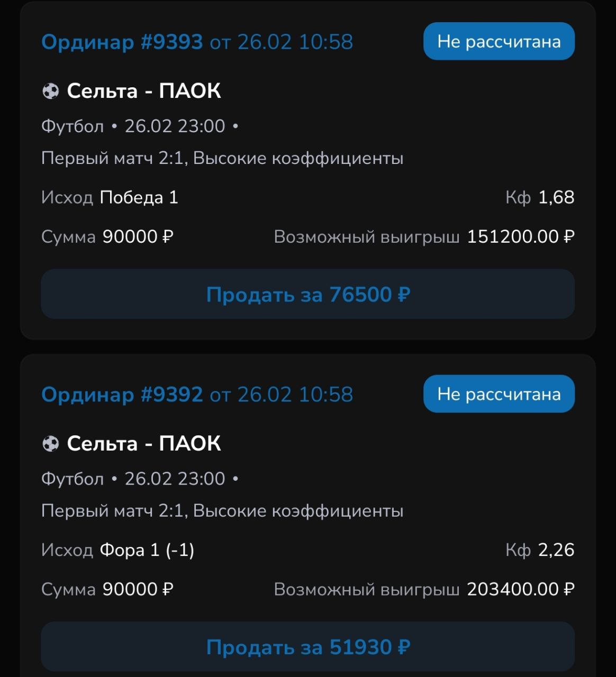This screenshot has height=677, width=616.
Task: Click the soccer ball icon in bet #9392
Action: [50, 444]
